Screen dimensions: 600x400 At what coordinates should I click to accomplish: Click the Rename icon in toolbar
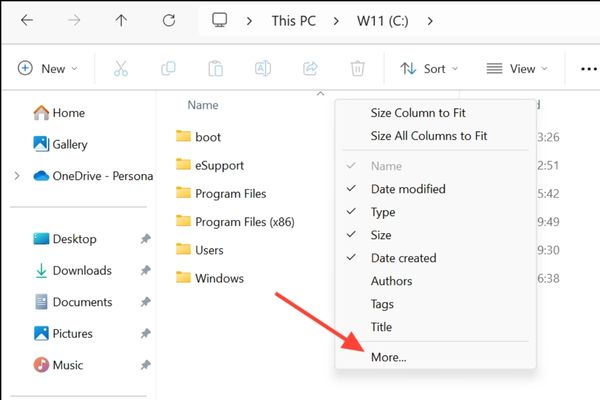(263, 69)
